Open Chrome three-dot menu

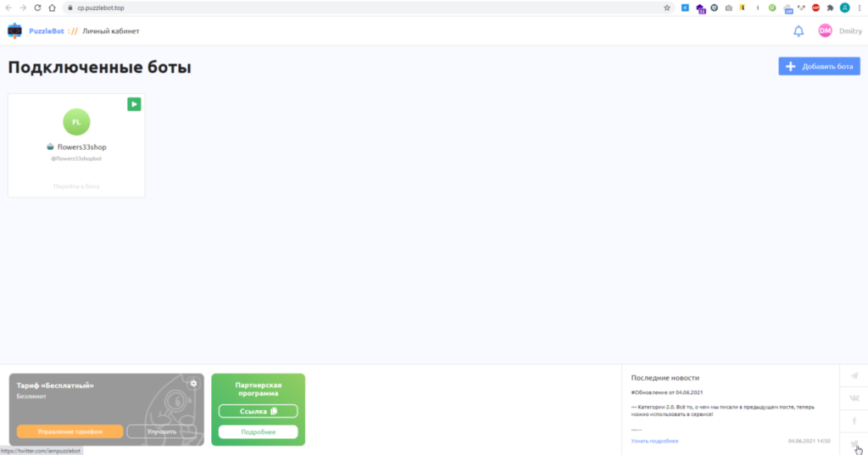click(x=860, y=8)
